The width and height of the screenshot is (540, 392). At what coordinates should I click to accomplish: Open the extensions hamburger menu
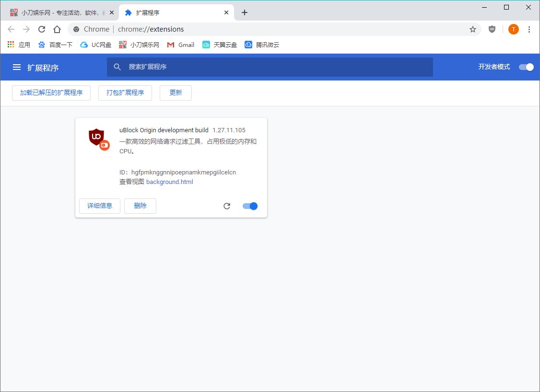[17, 68]
